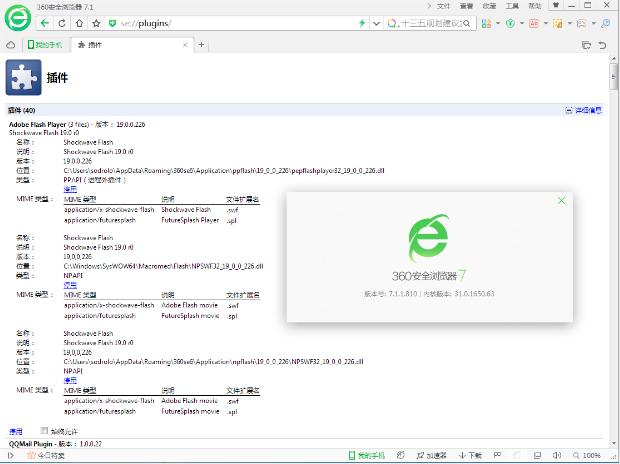This screenshot has width=620, height=464.
Task: Click the green lightning speed mode icon
Action: [362, 23]
